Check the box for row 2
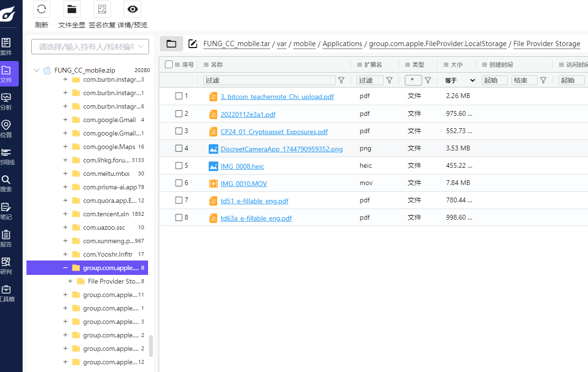The height and width of the screenshot is (372, 588). (x=179, y=114)
